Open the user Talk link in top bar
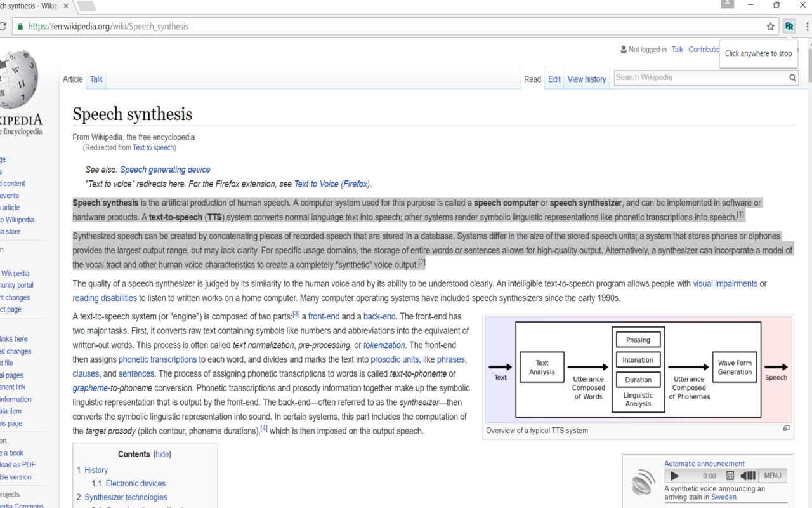Screen dimensions: 812x508 (678, 50)
